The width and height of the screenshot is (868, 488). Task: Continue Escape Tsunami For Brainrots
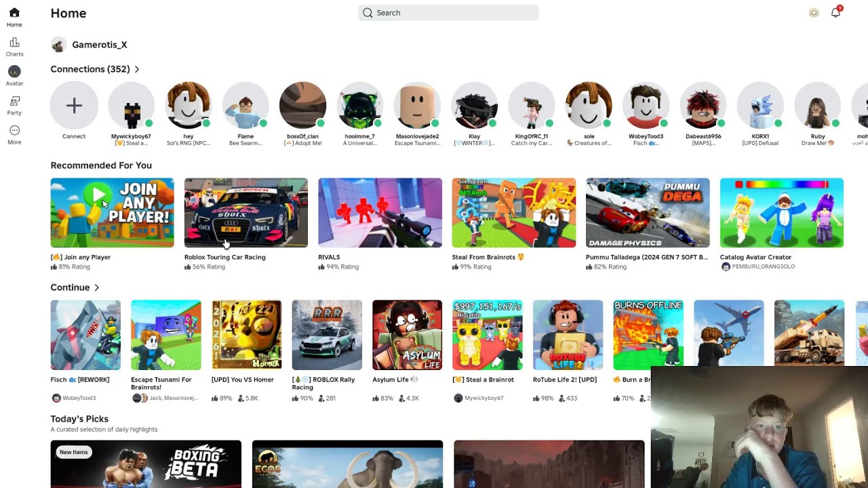[x=166, y=335]
